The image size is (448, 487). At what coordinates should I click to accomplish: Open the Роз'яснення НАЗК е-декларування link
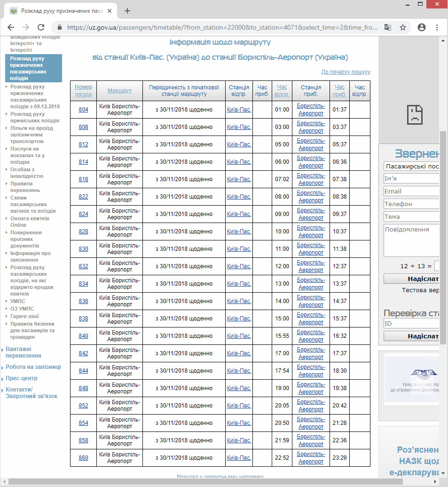414,461
